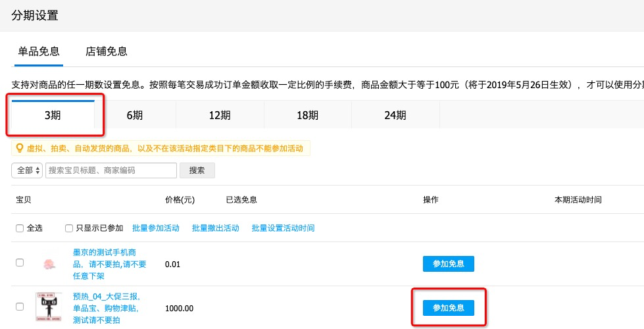Open the 全部 filter dropdown

[x=27, y=170]
